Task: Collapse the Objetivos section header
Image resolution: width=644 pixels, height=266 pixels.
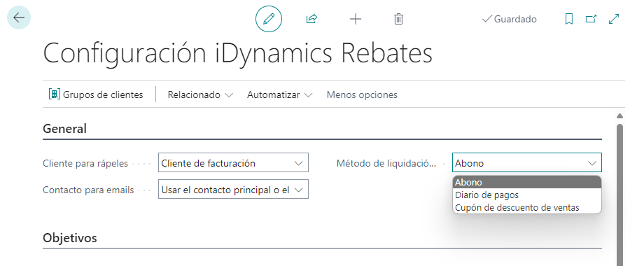Action: [x=70, y=238]
